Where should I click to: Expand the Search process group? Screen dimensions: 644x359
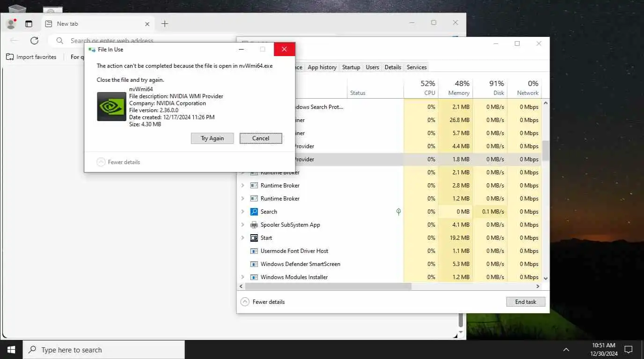[x=242, y=212]
